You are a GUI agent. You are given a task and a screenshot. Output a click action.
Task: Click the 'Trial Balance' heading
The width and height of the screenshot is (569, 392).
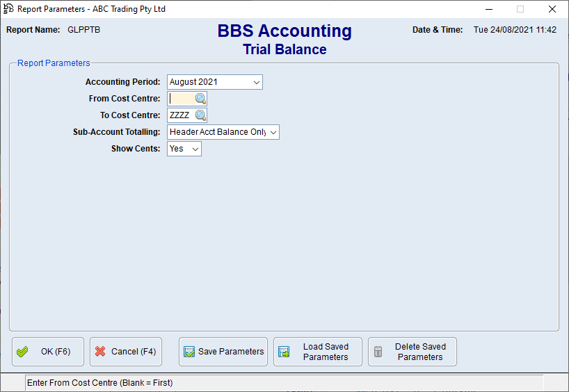(285, 49)
